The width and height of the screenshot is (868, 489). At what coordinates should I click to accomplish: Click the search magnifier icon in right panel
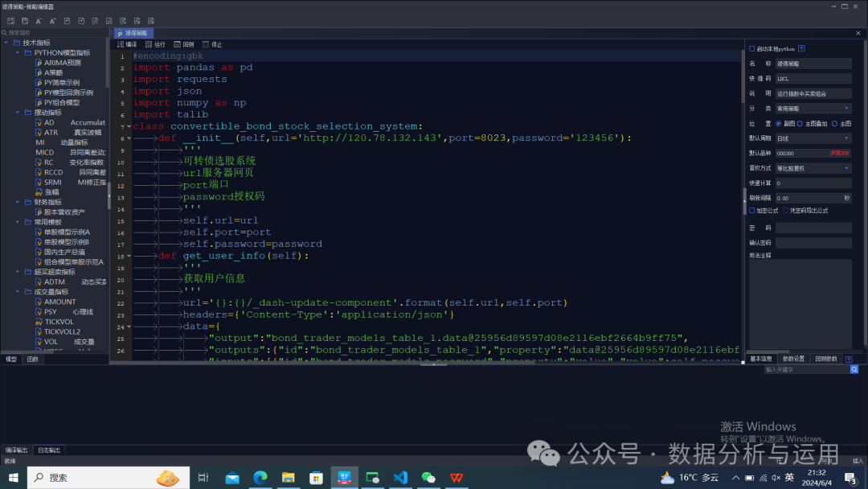click(x=854, y=369)
